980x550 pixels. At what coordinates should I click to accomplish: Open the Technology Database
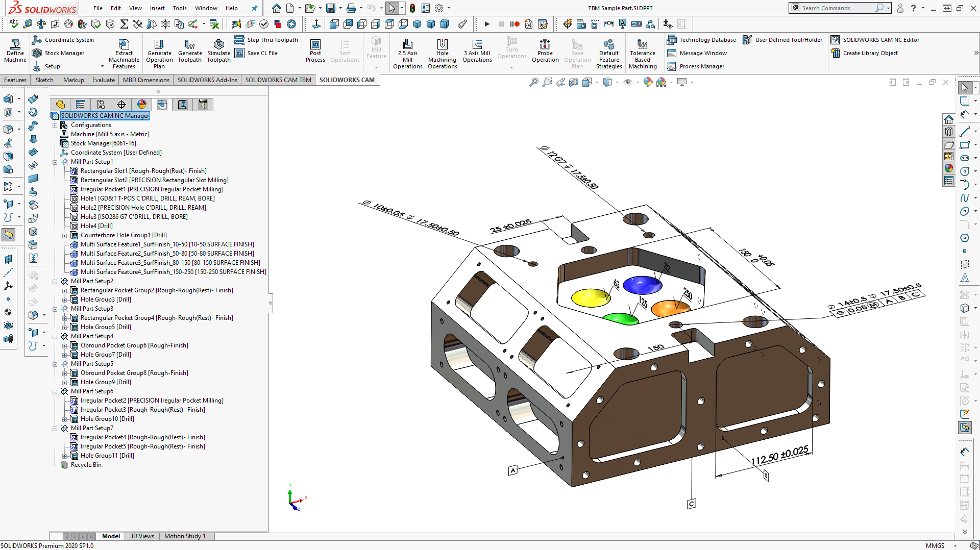(702, 40)
